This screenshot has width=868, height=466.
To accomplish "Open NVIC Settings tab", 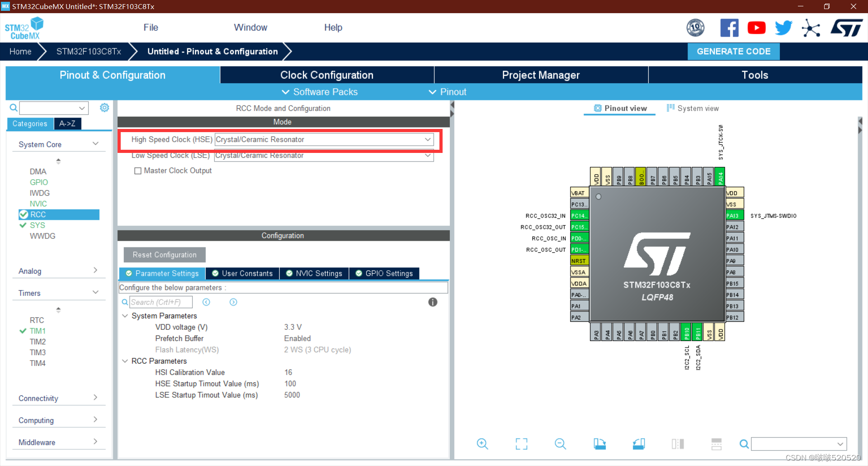I will pyautogui.click(x=314, y=274).
